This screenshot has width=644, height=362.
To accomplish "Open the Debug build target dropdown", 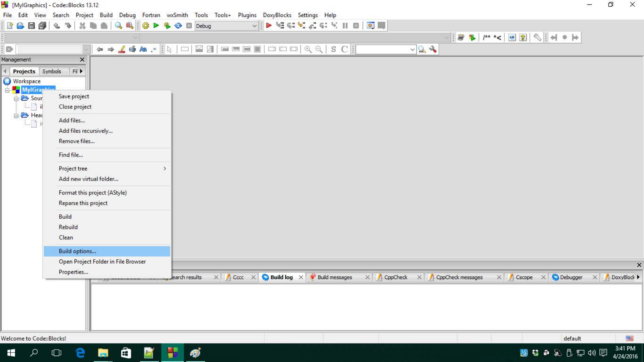I will tap(254, 26).
